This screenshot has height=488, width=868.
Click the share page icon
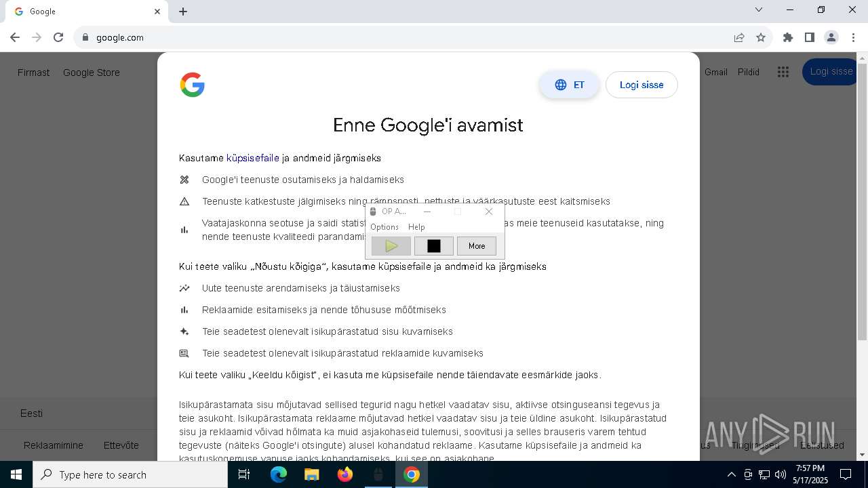point(739,37)
